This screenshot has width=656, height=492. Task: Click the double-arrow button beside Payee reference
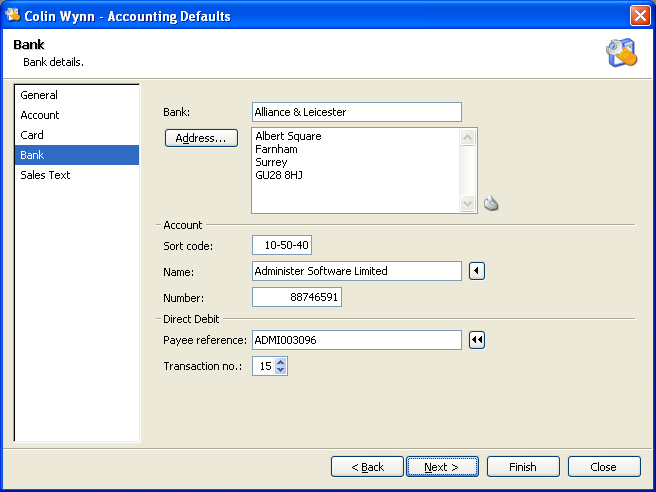click(x=477, y=341)
